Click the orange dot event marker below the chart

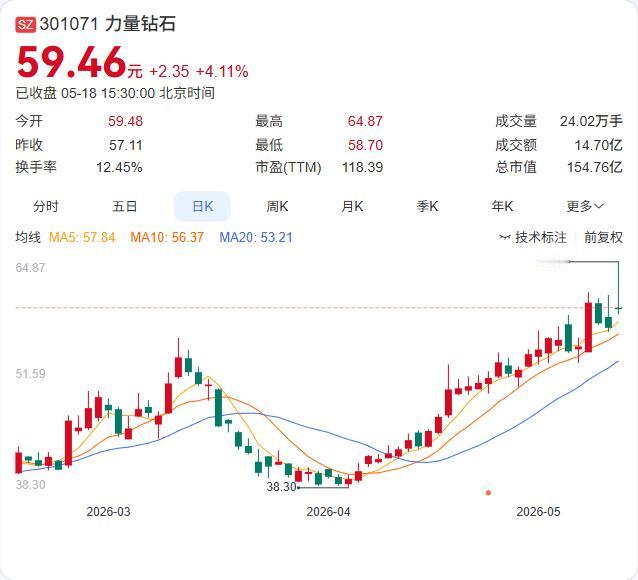tap(488, 493)
